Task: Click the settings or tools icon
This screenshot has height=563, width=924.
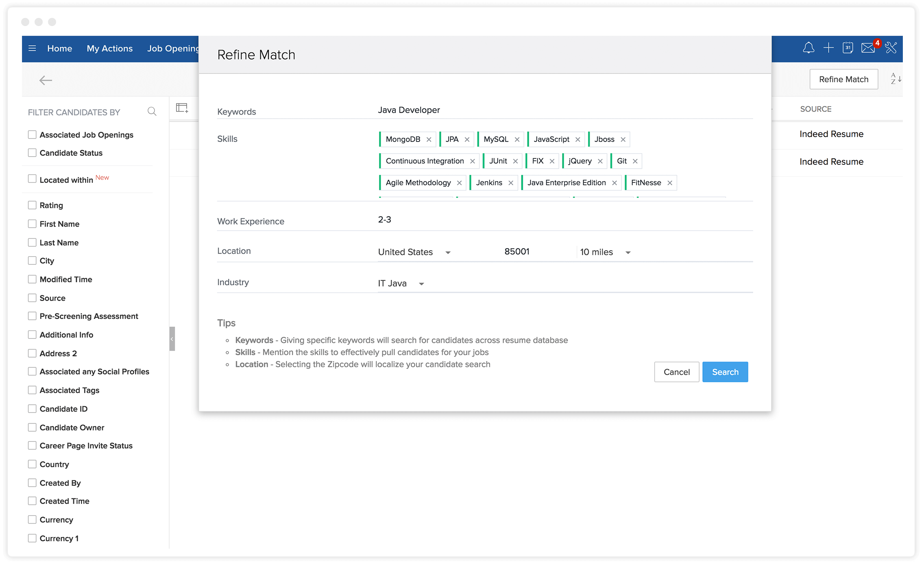Action: (x=893, y=48)
